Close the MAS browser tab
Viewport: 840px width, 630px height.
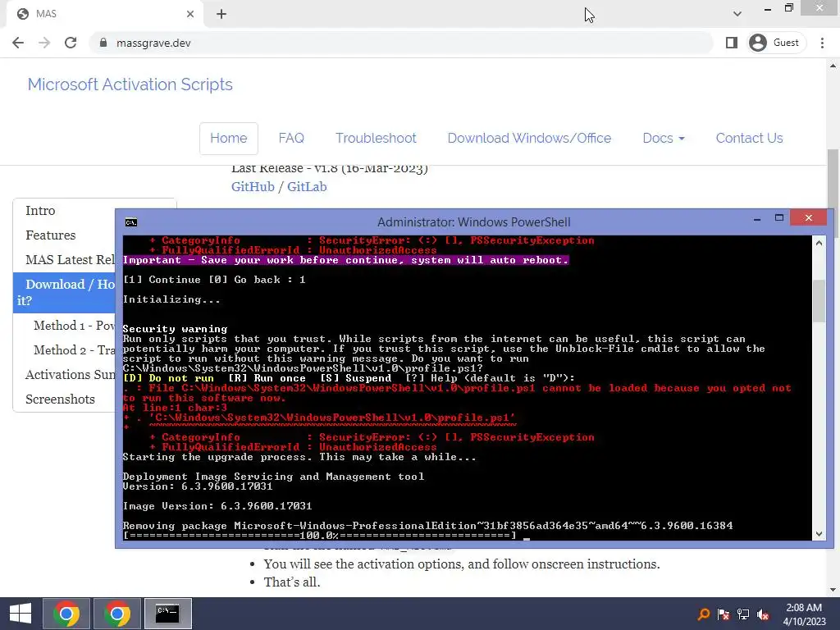(190, 14)
